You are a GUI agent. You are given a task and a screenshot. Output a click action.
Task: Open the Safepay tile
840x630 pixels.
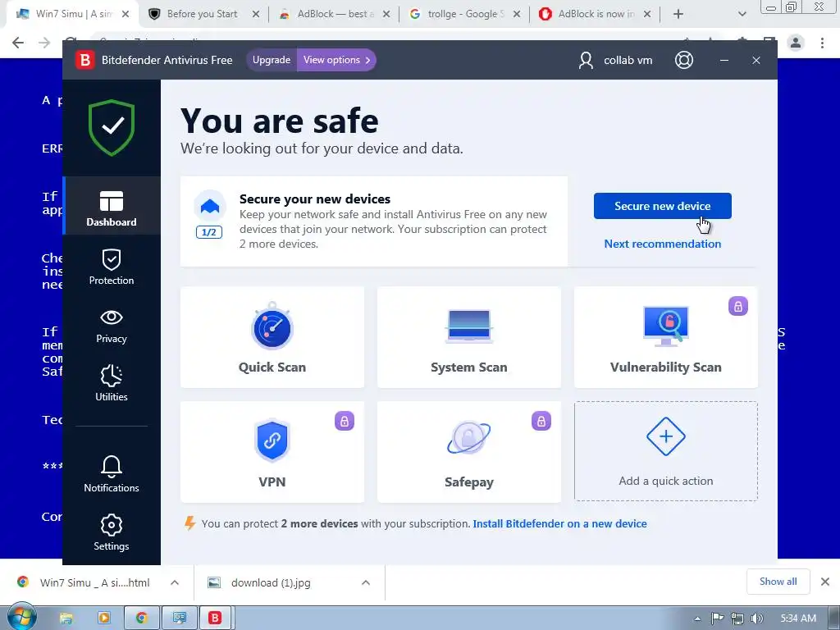468,452
